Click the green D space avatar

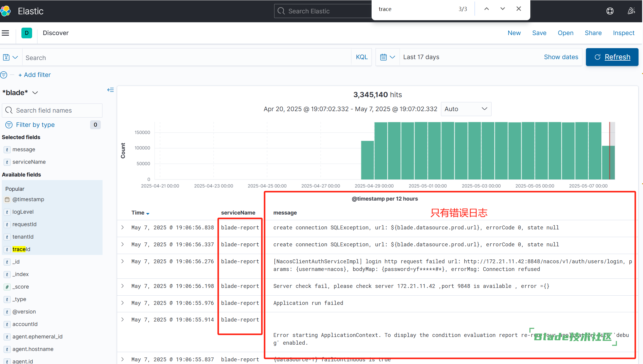[x=27, y=33]
